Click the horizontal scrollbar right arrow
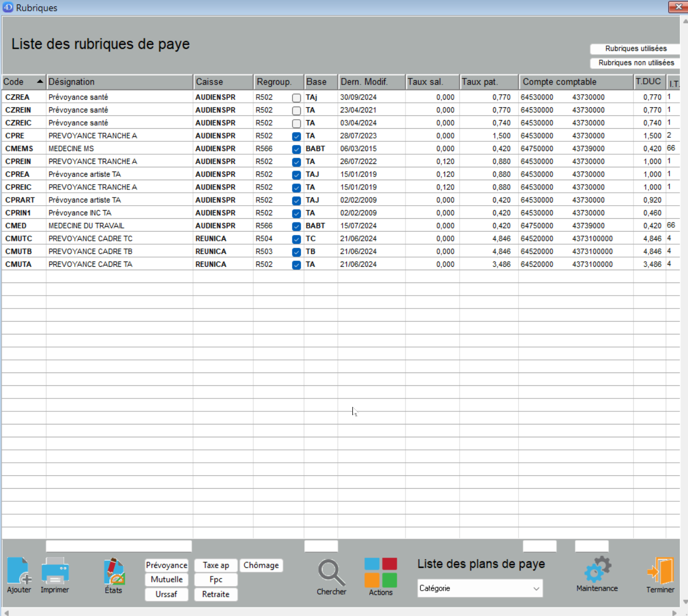Screen dimensions: 688x616 (x=674, y=613)
